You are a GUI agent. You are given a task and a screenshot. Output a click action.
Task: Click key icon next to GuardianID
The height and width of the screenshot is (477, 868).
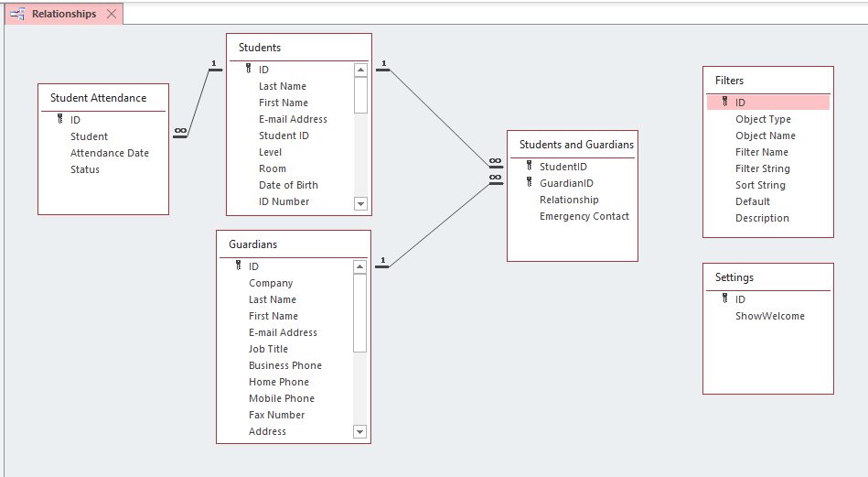click(x=530, y=182)
